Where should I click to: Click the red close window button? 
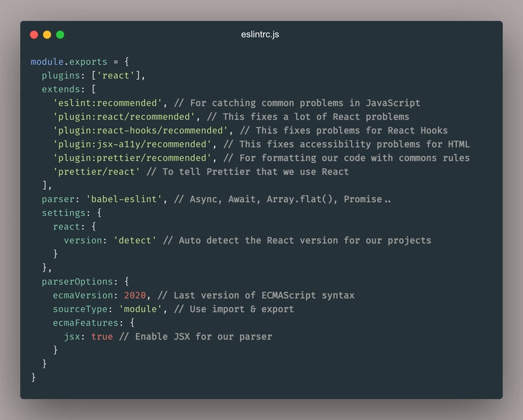tap(34, 35)
